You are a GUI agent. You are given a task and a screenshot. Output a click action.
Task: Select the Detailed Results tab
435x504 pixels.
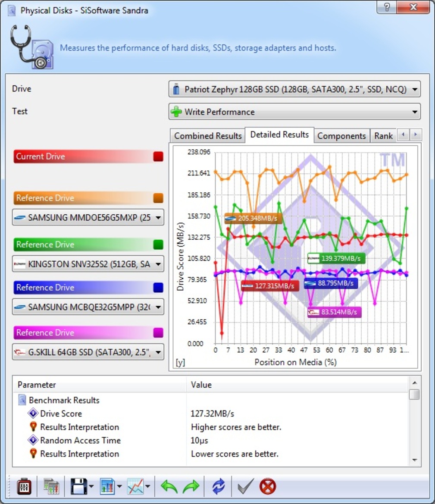[x=279, y=135]
